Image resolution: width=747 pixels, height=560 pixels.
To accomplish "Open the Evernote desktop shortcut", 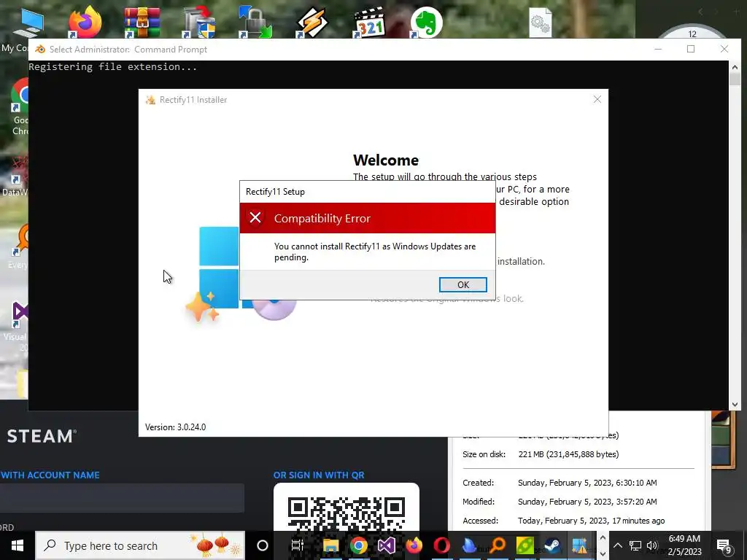I will (425, 22).
